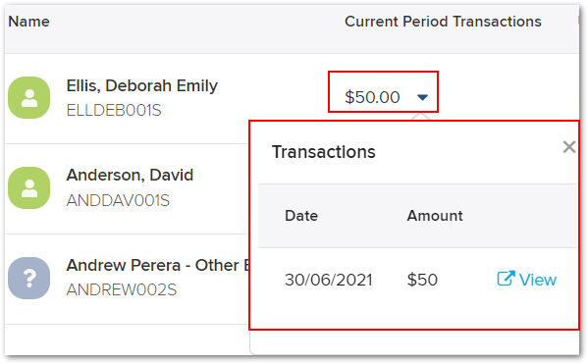
Task: Click employee code ANDREW002S
Action: 121,289
